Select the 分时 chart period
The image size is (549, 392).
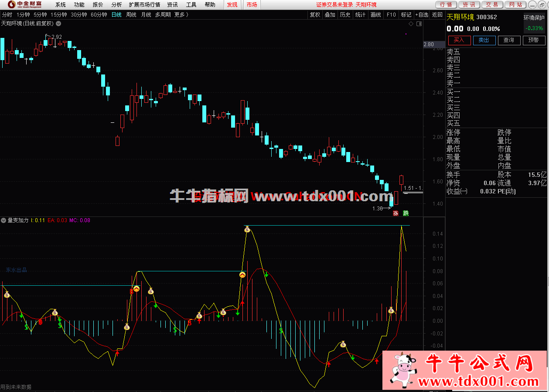7,14
